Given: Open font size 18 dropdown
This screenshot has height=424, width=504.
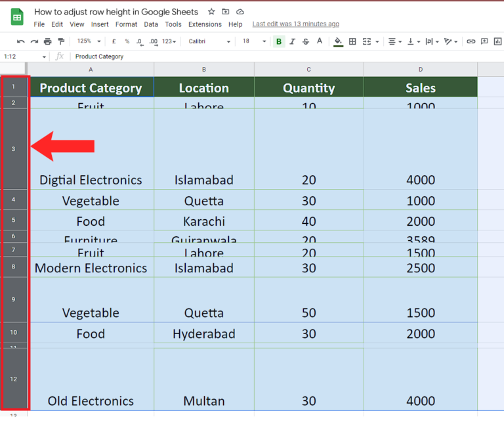Looking at the screenshot, I should pyautogui.click(x=254, y=41).
